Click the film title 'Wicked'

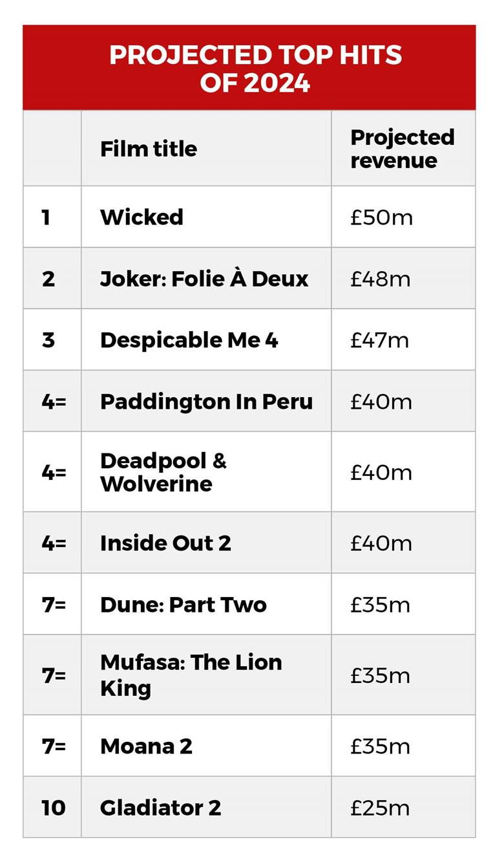[142, 217]
